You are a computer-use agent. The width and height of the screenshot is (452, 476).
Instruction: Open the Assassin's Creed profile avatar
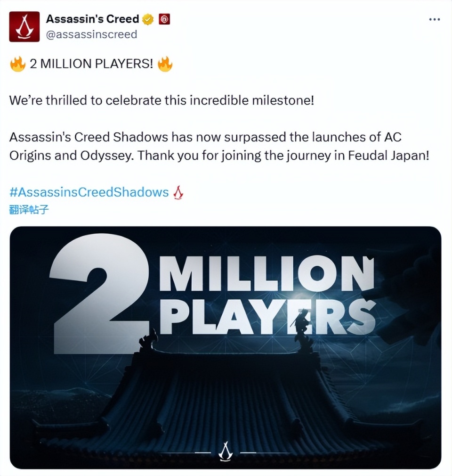click(x=24, y=27)
